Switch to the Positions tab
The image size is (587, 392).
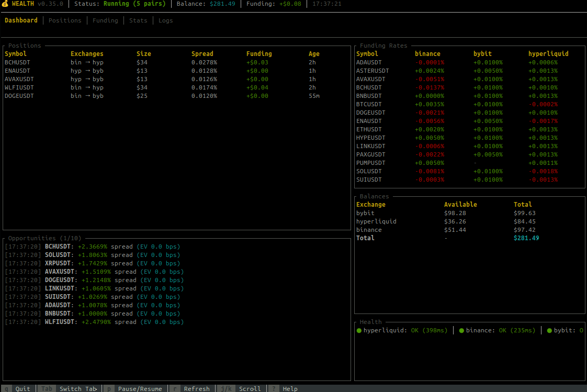pyautogui.click(x=65, y=20)
